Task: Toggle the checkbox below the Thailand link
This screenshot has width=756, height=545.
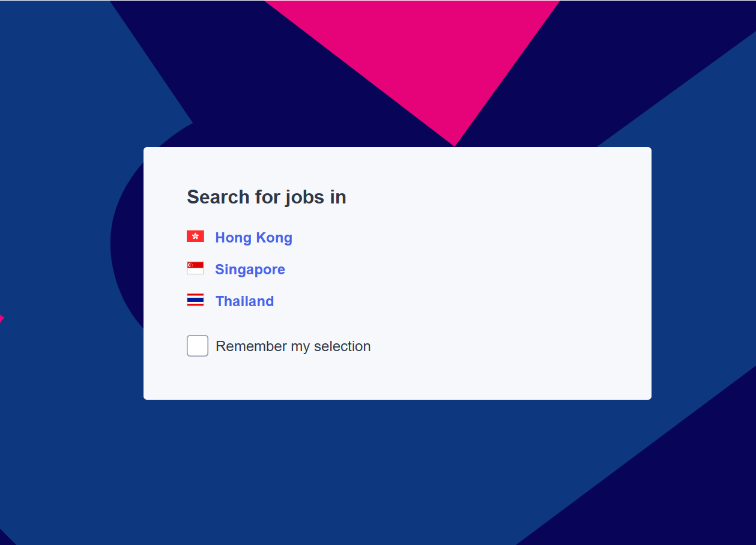Action: 198,346
